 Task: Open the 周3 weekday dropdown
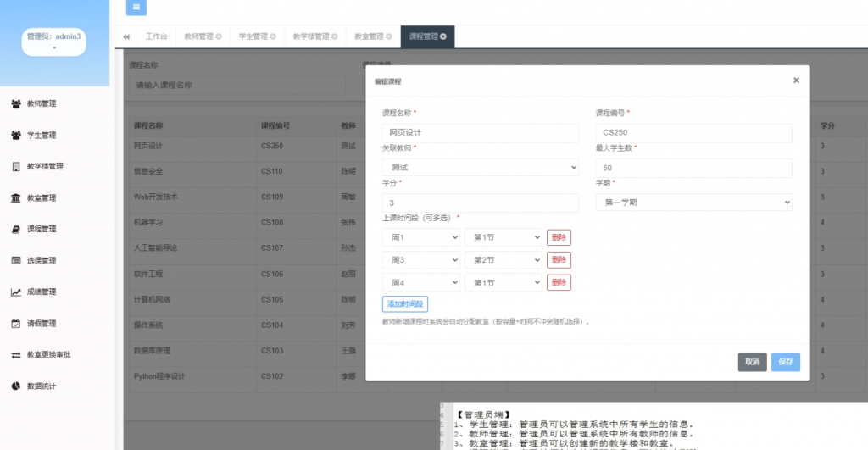click(420, 260)
